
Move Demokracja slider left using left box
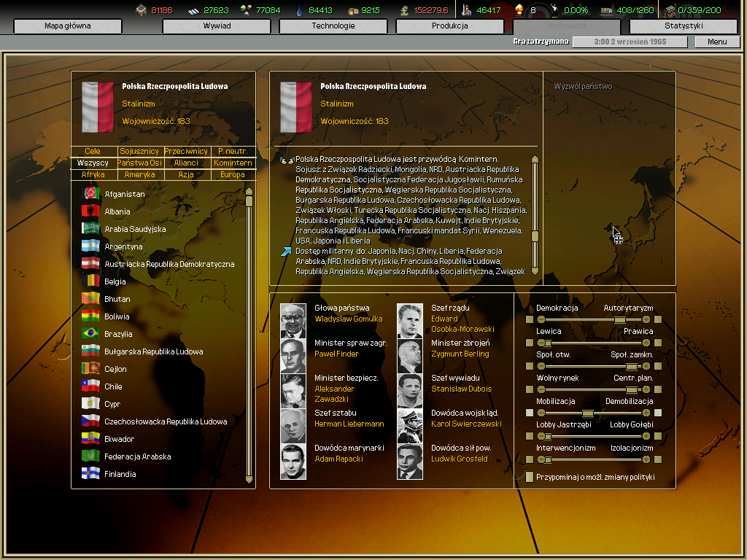pos(530,319)
